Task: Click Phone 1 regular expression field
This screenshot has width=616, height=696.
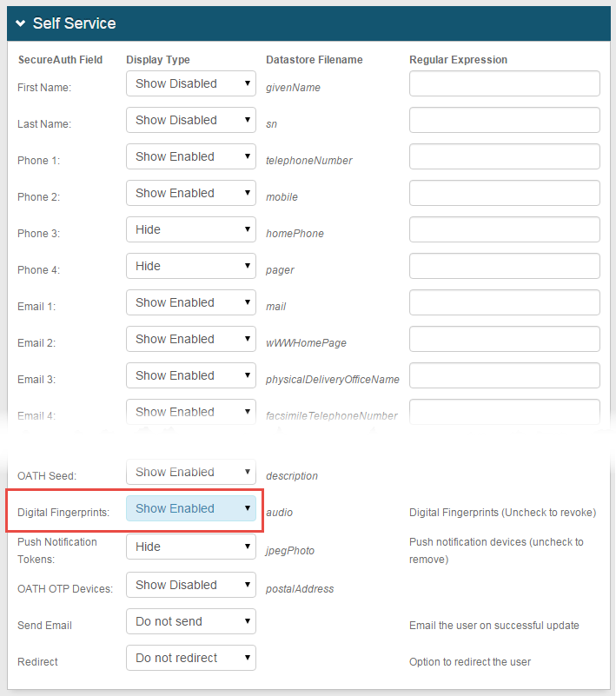Action: pos(504,157)
